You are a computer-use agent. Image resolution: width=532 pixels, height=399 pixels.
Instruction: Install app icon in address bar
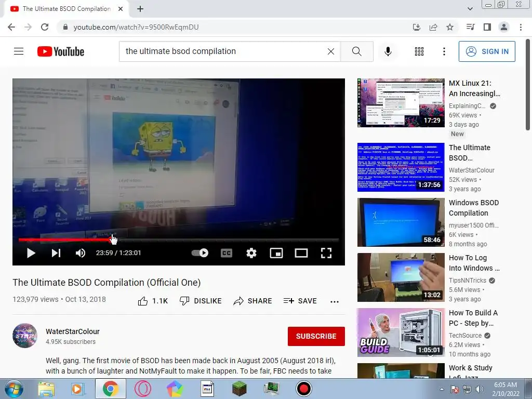(x=417, y=27)
